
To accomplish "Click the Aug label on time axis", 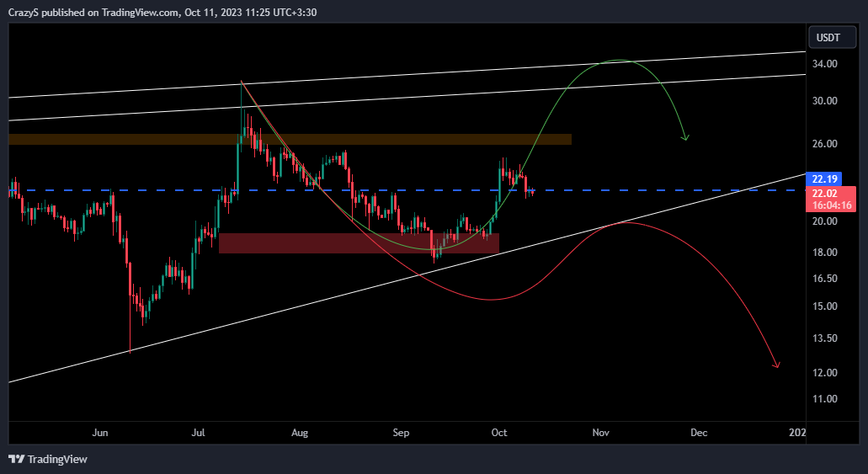I will pyautogui.click(x=300, y=433).
